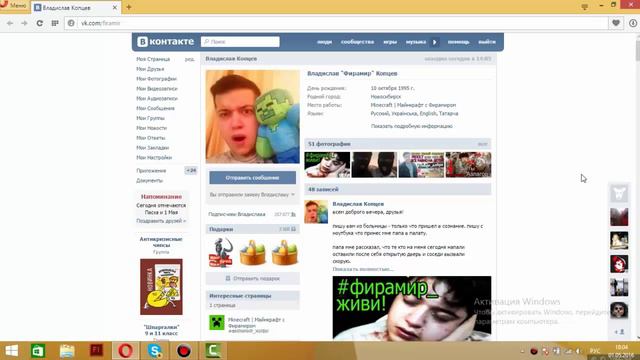The height and width of the screenshot is (360, 640).
Task: Open the first photo thumbnail in album strip
Action: pyautogui.click(x=327, y=165)
